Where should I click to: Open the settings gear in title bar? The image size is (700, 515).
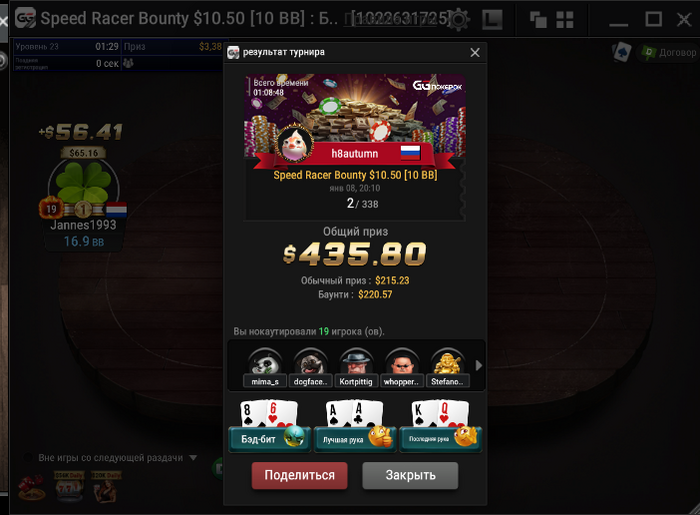tap(459, 19)
